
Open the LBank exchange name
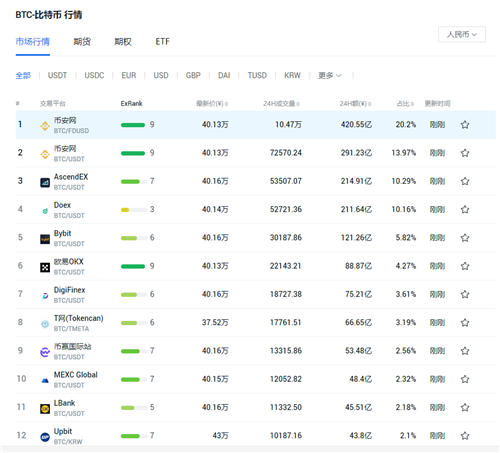(65, 403)
